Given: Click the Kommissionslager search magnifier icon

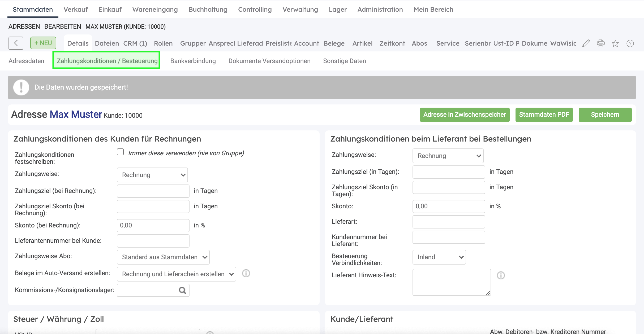Looking at the screenshot, I should (182, 291).
